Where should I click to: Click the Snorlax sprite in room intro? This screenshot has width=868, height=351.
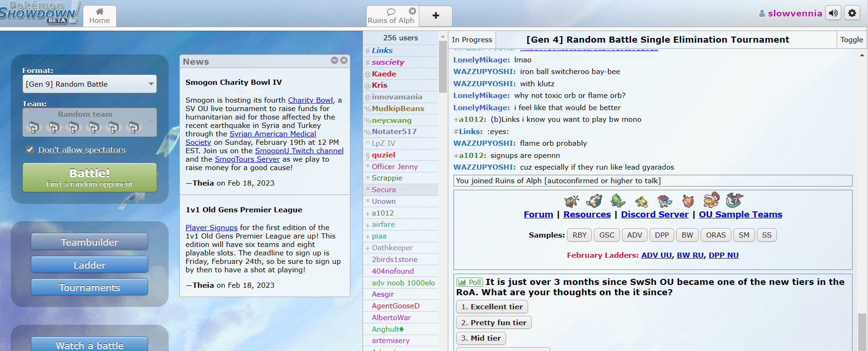594,201
